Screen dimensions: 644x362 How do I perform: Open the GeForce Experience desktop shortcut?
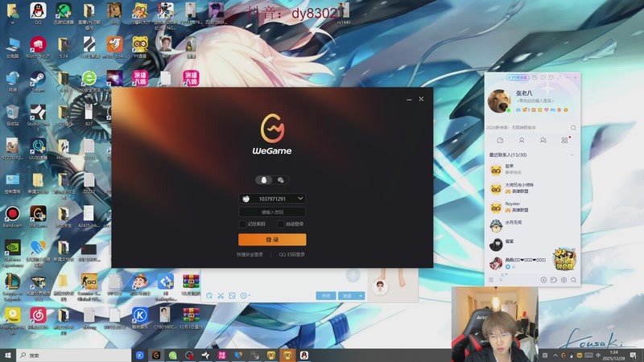[x=12, y=253]
